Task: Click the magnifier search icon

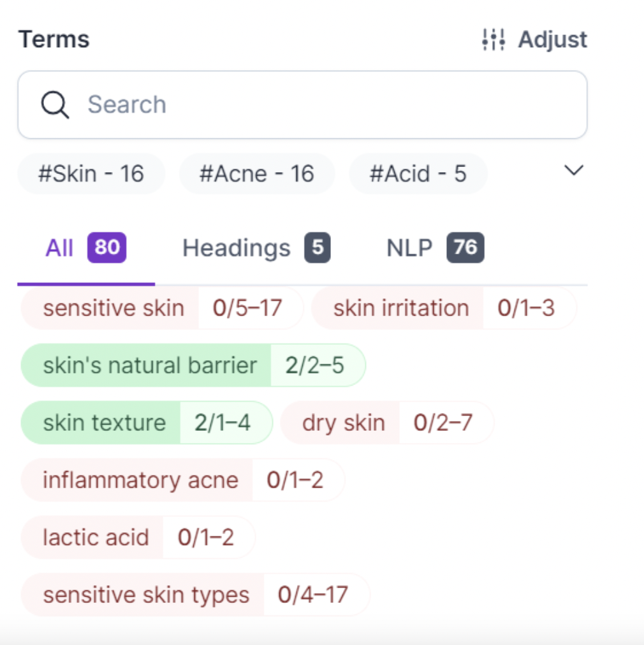Action: 55,105
